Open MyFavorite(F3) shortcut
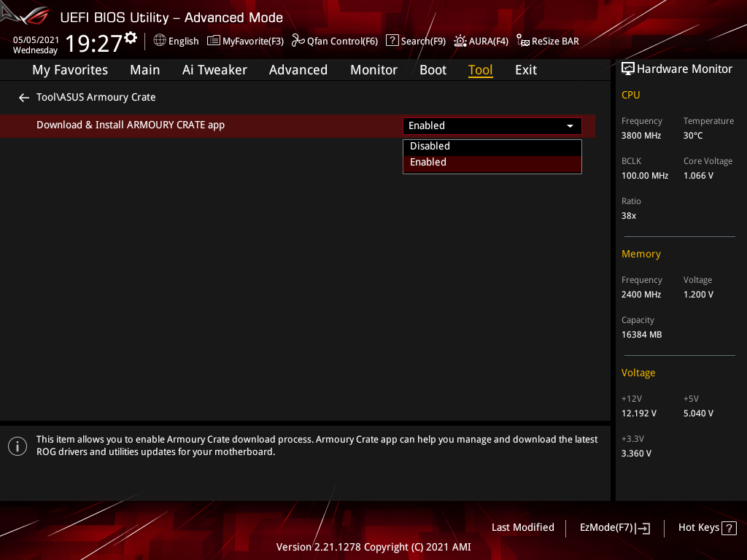Image resolution: width=747 pixels, height=560 pixels. pyautogui.click(x=245, y=41)
